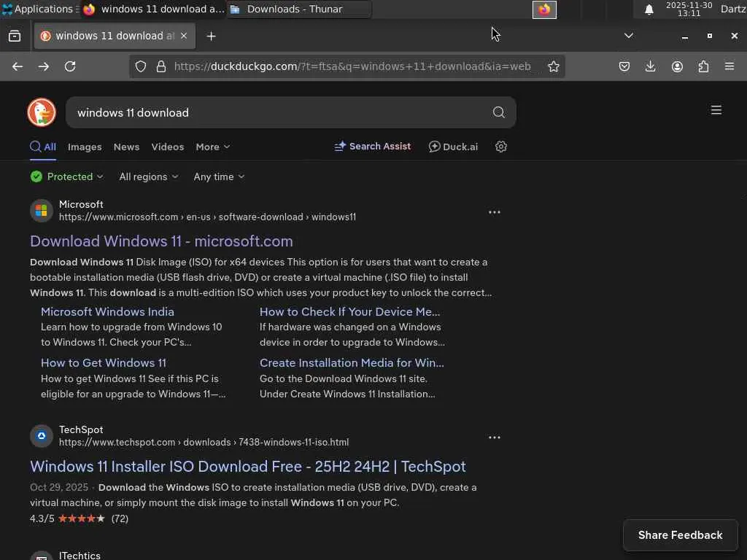Click the techspot.com result URL breadcrumb
747x560 pixels.
(204, 443)
